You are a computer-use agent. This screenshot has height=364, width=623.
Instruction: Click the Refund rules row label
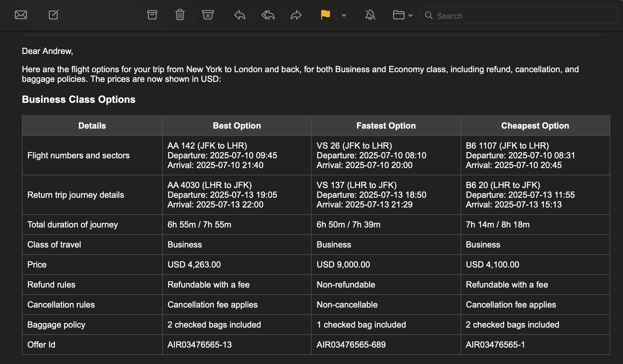51,285
